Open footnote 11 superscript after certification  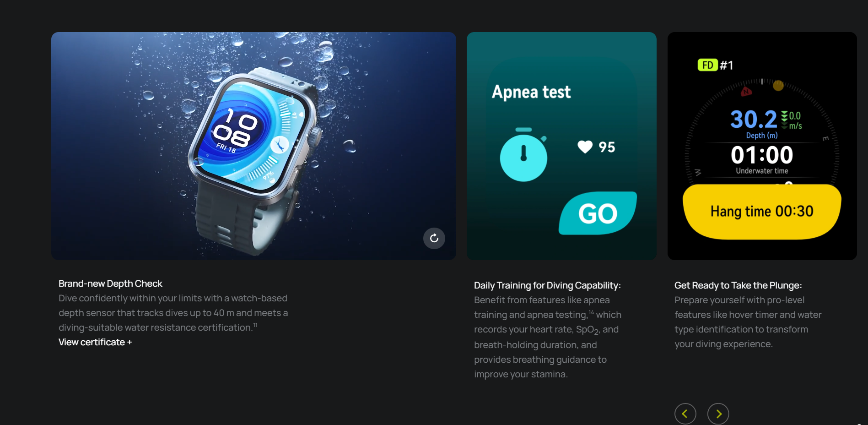pos(255,325)
